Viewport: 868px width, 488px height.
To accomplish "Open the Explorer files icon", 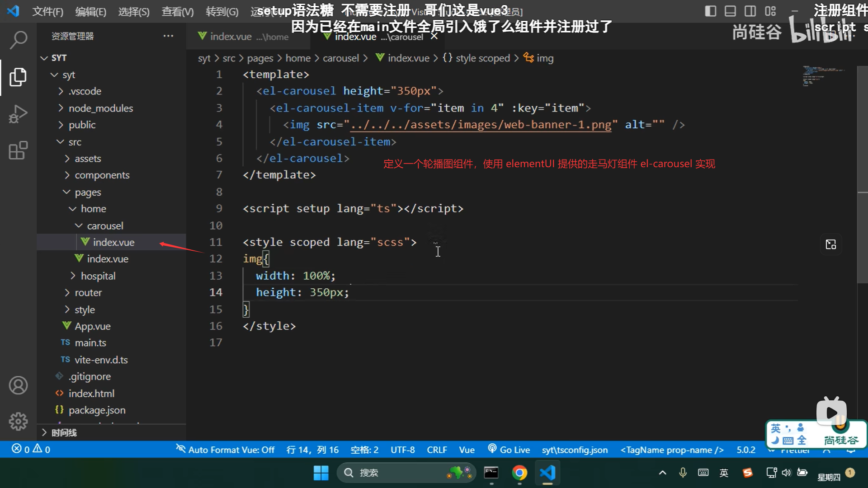I will click(x=18, y=77).
